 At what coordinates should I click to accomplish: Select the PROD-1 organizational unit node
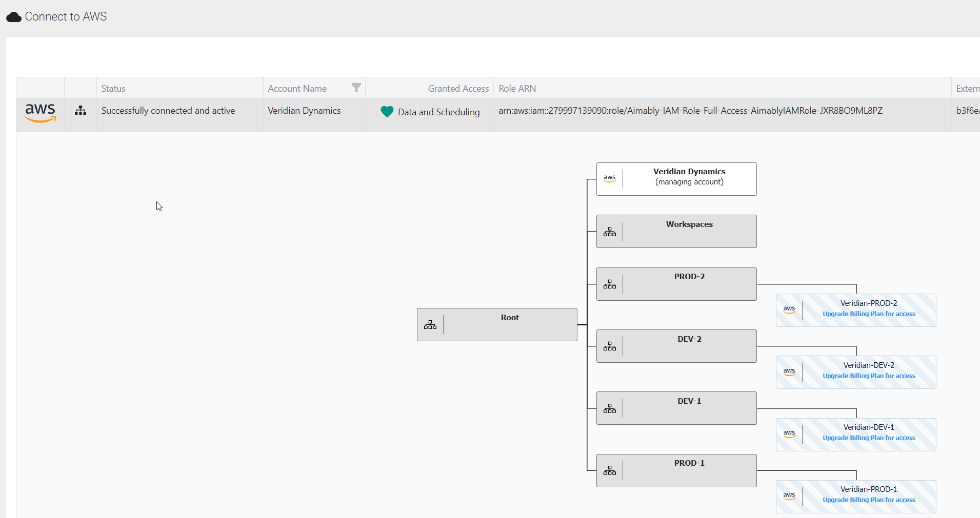(x=689, y=470)
